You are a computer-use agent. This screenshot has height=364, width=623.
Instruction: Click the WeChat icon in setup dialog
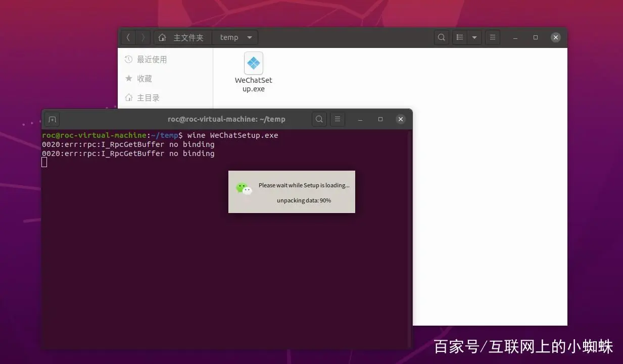pos(244,189)
